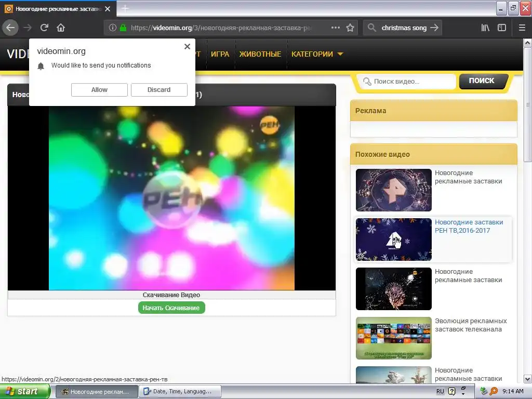Reload the current page
Viewport: 532px width, 399px height.
[44, 28]
